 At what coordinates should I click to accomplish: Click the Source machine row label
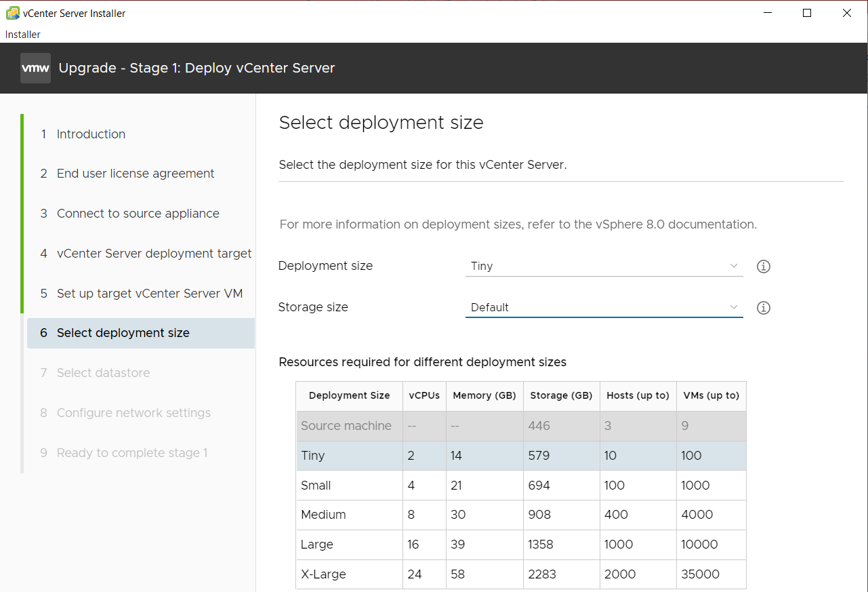point(346,426)
